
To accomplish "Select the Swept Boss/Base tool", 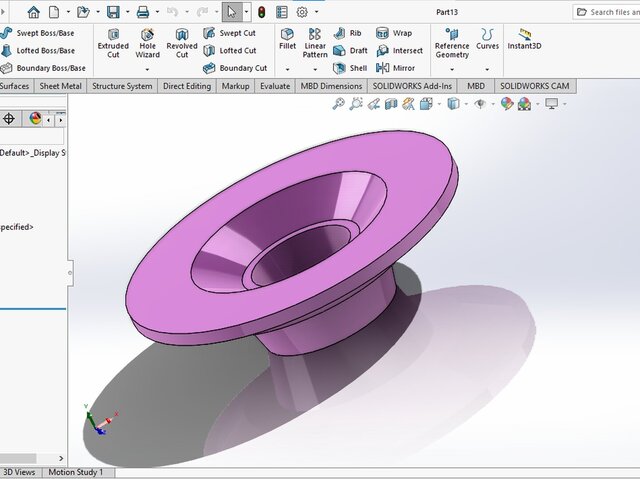I will 38,33.
